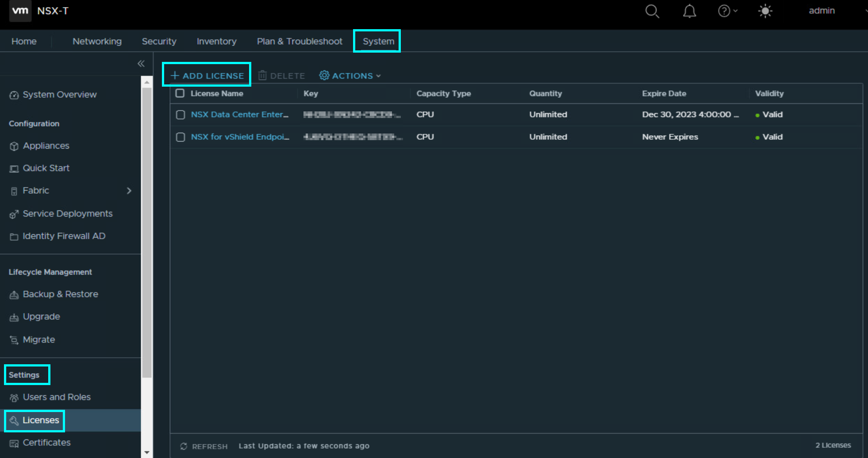Click the Identity Firewall AD folder icon
The image size is (868, 458).
pyautogui.click(x=14, y=237)
